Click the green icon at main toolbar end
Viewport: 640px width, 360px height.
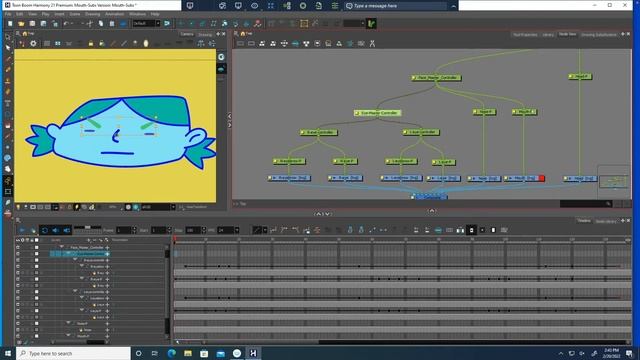coord(371,24)
